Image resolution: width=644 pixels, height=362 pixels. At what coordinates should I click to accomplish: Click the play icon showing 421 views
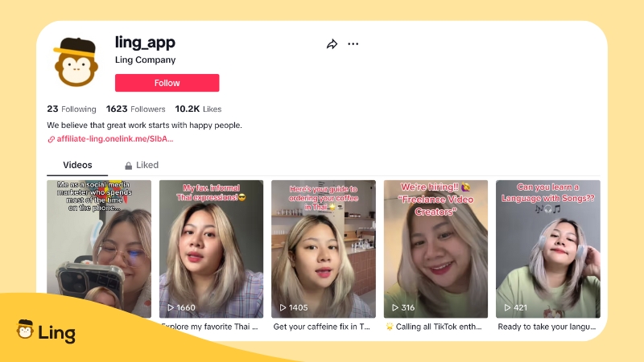[508, 307]
